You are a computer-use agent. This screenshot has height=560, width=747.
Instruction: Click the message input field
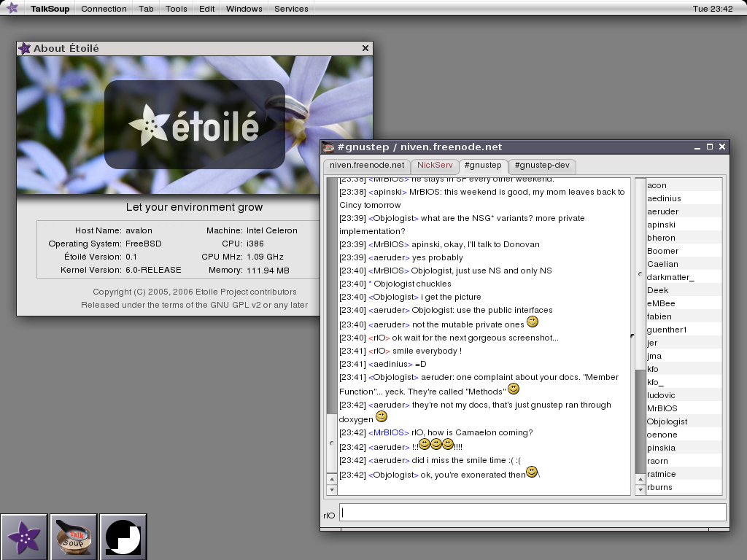click(x=533, y=513)
